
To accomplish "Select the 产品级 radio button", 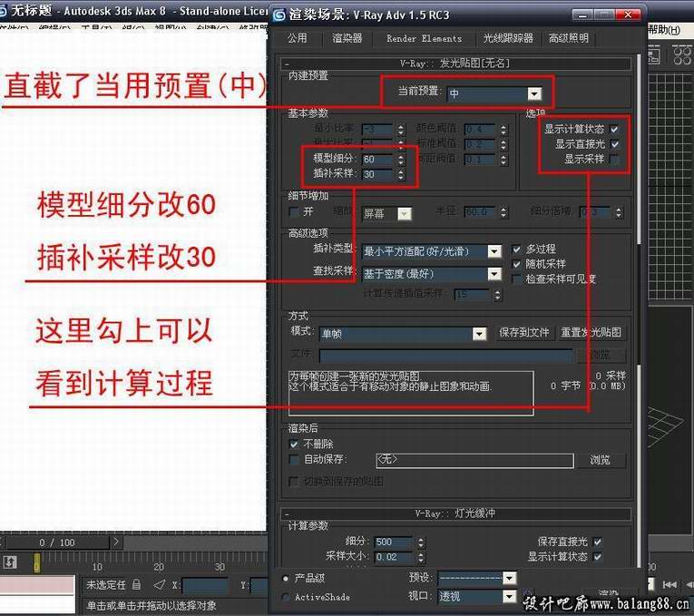I will coord(286,579).
